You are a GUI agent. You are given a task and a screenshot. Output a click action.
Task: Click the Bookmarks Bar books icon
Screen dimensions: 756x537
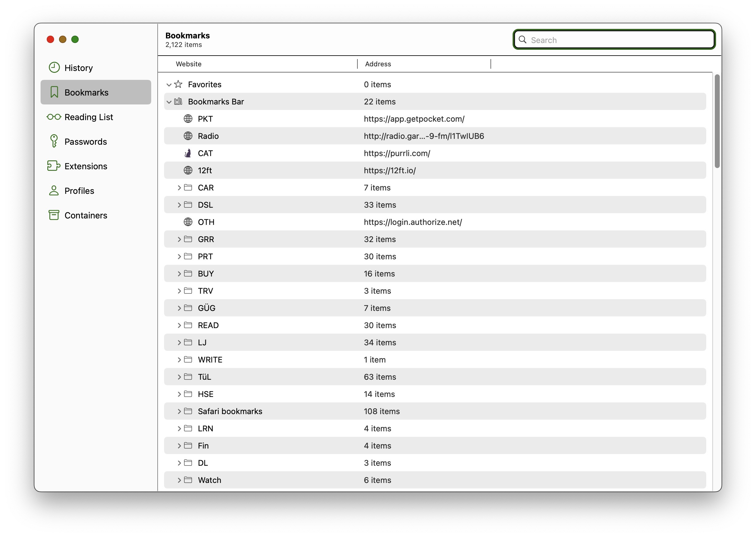pyautogui.click(x=178, y=101)
